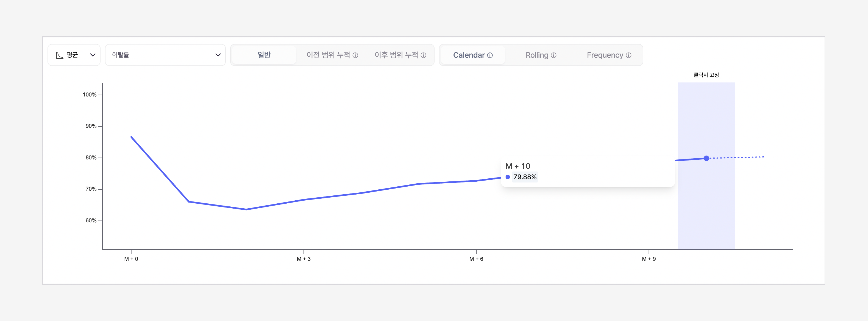Image resolution: width=868 pixels, height=321 pixels.
Task: Click the 79.88% value in the tooltip
Action: coord(525,177)
